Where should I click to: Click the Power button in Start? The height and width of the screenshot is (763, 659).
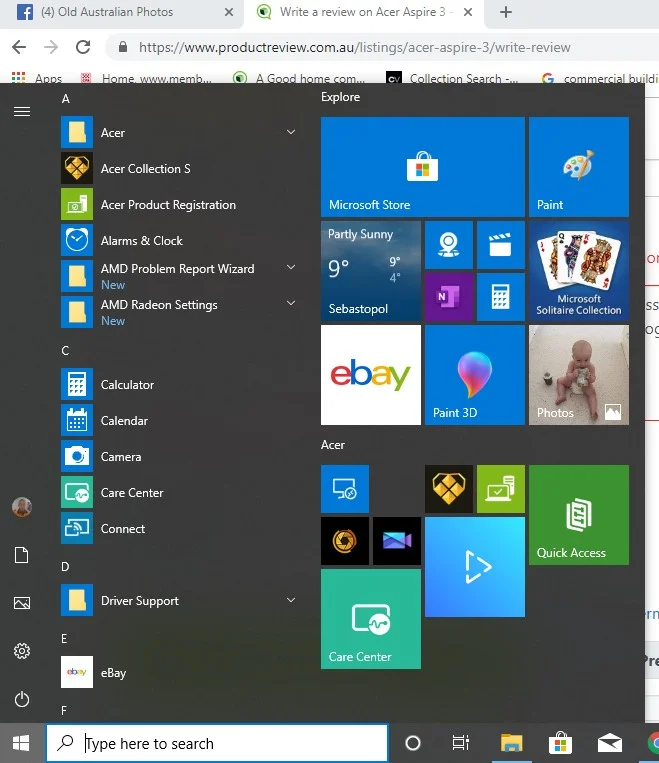[x=22, y=699]
